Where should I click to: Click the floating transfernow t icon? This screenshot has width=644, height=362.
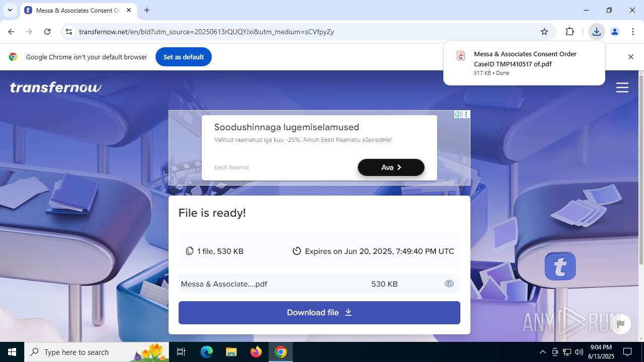tap(560, 266)
